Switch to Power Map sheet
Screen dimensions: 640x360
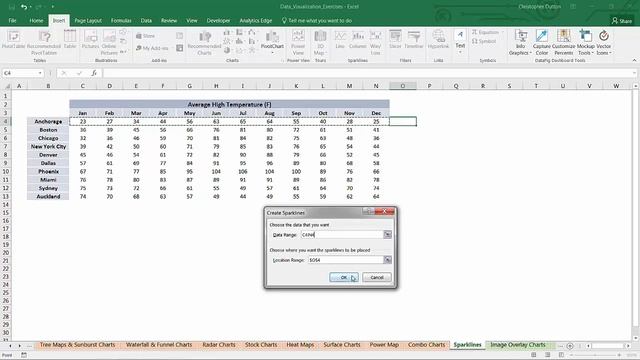pyautogui.click(x=384, y=345)
